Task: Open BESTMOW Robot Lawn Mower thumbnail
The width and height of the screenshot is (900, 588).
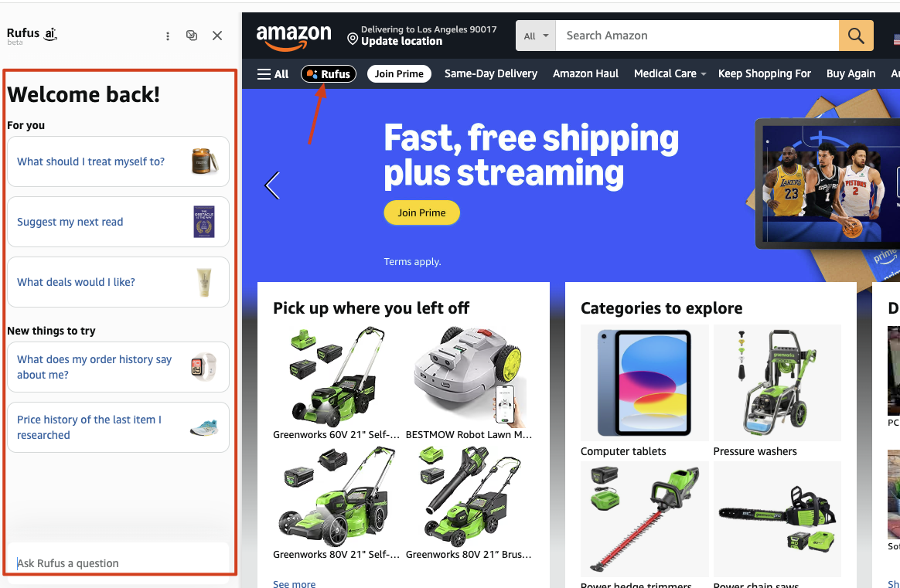Action: point(469,376)
